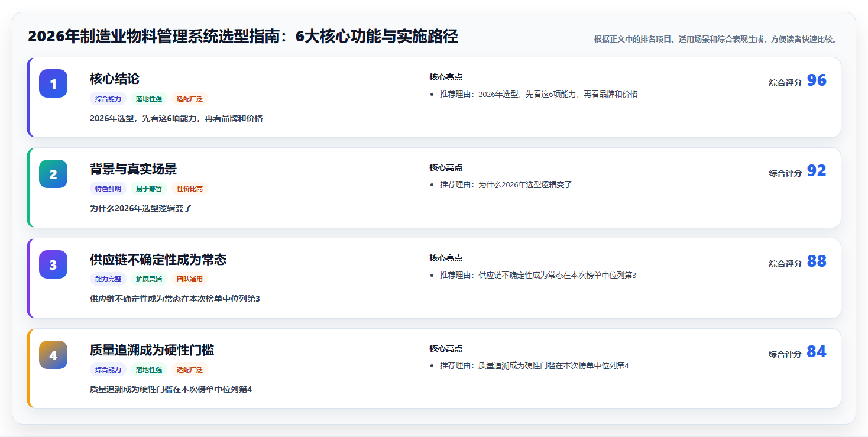Click the rank 1 number badge
868x437 pixels.
[x=53, y=83]
